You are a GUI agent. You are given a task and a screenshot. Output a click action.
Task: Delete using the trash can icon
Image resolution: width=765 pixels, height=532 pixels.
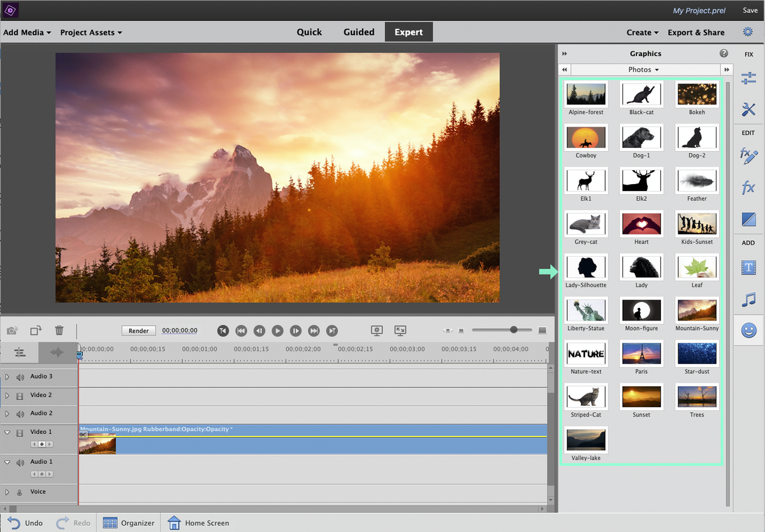(x=59, y=330)
